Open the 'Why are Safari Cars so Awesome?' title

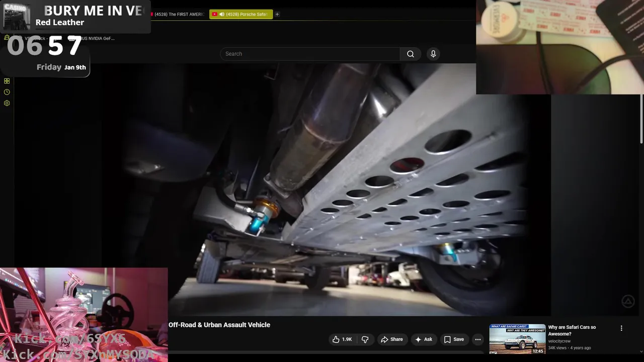click(572, 330)
